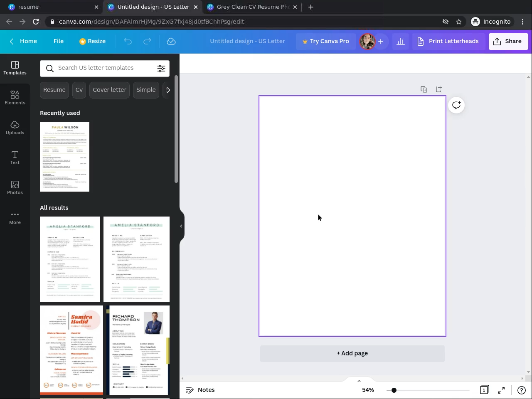Click Try Canva Pro button

click(326, 41)
